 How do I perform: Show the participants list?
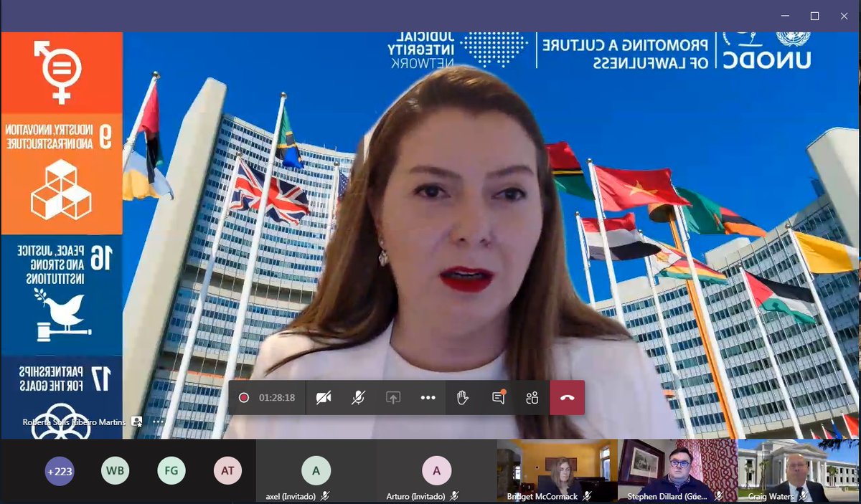532,396
